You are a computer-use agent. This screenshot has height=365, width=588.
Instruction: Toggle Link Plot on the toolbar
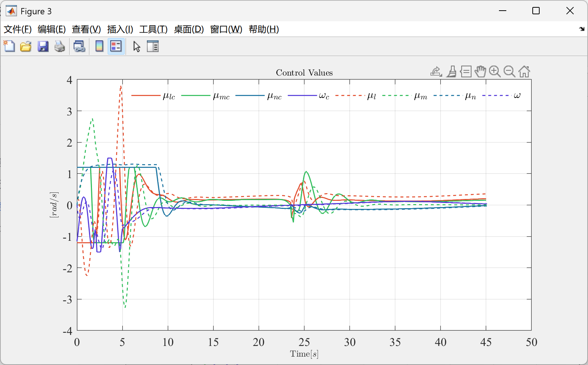(x=79, y=46)
